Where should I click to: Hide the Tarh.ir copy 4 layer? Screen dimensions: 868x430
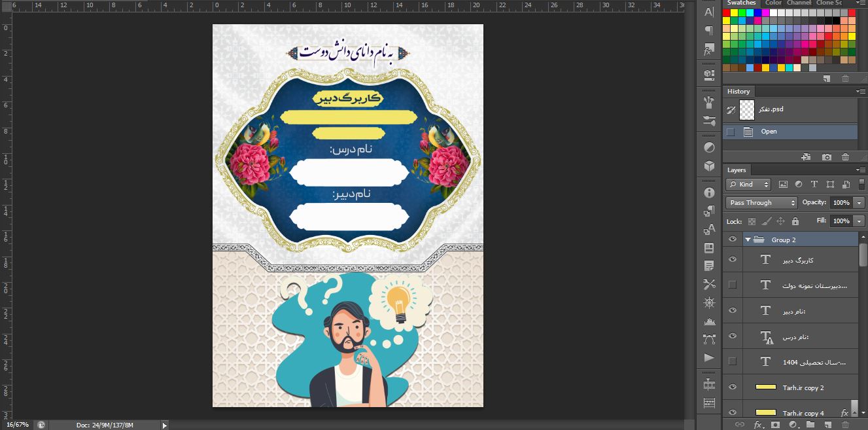click(733, 412)
